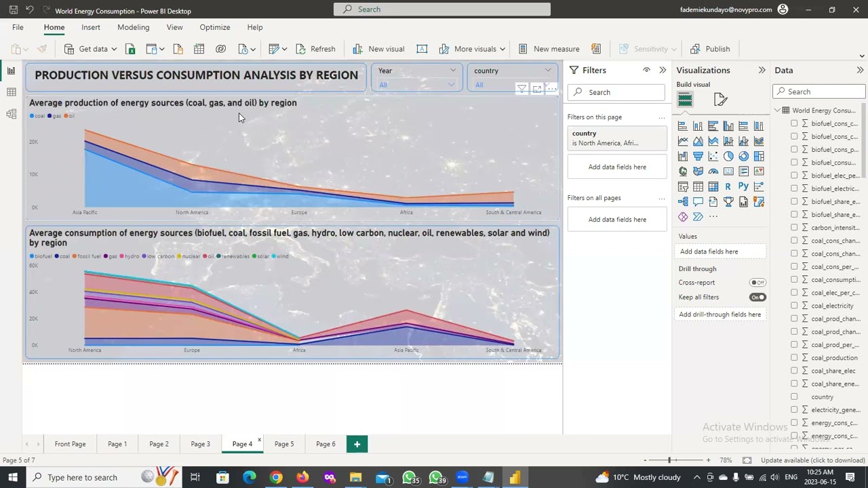Check the country field checkbox
This screenshot has width=868, height=488.
pyautogui.click(x=794, y=396)
